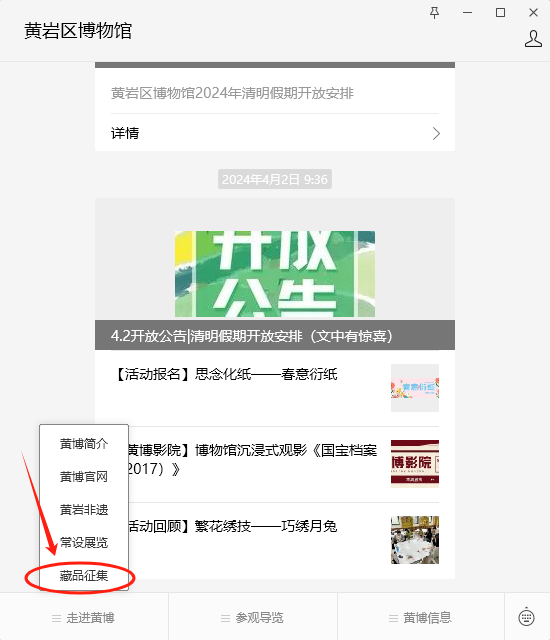This screenshot has height=640, width=550.
Task: Open the 走进黄博 bottom menu
Action: 84,618
